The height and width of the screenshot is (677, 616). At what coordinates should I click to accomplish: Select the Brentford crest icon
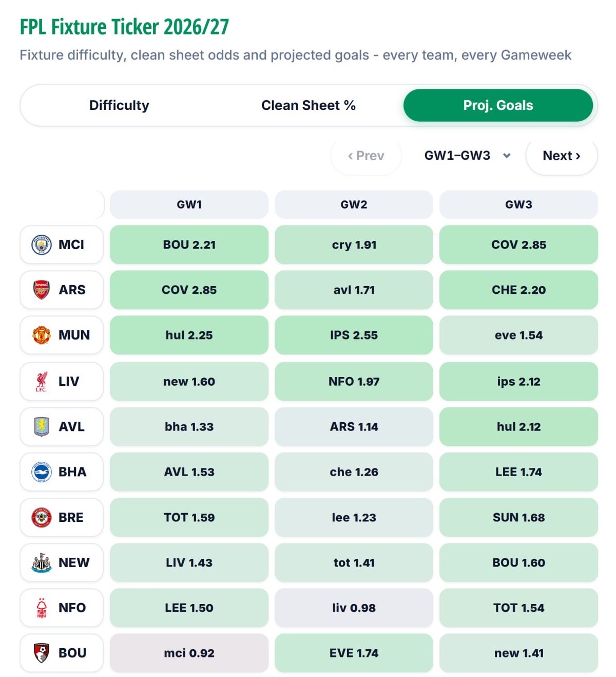click(x=42, y=518)
